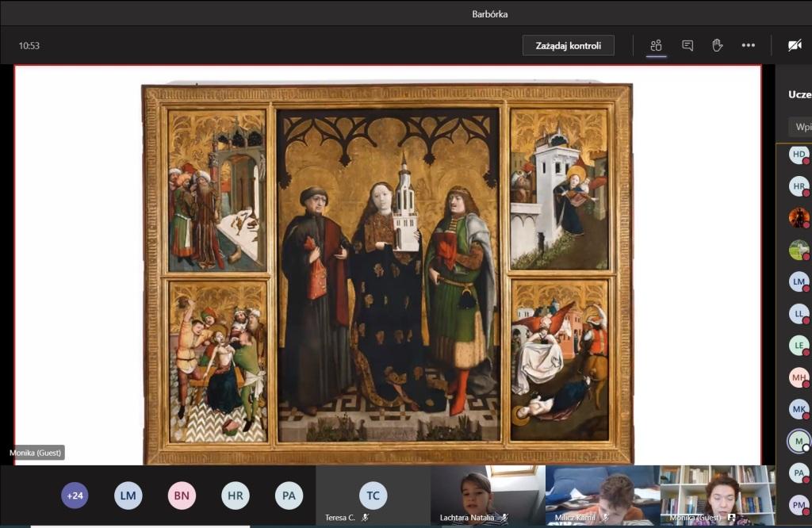This screenshot has width=812, height=528.
Task: Click HR avatar in bottom participant strip
Action: pos(235,495)
